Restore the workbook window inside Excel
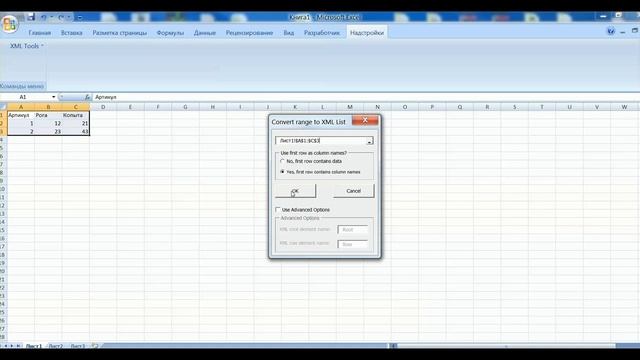The width and height of the screenshot is (640, 360). pos(635,31)
